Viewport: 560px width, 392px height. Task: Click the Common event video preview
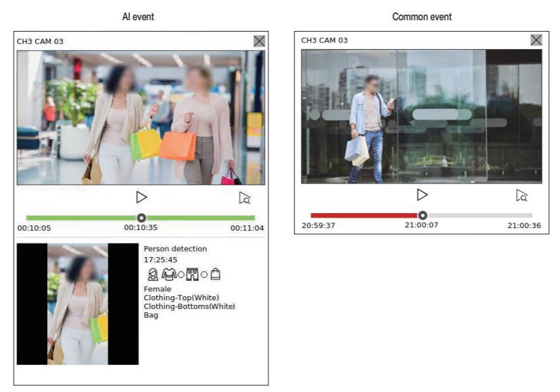(422, 116)
